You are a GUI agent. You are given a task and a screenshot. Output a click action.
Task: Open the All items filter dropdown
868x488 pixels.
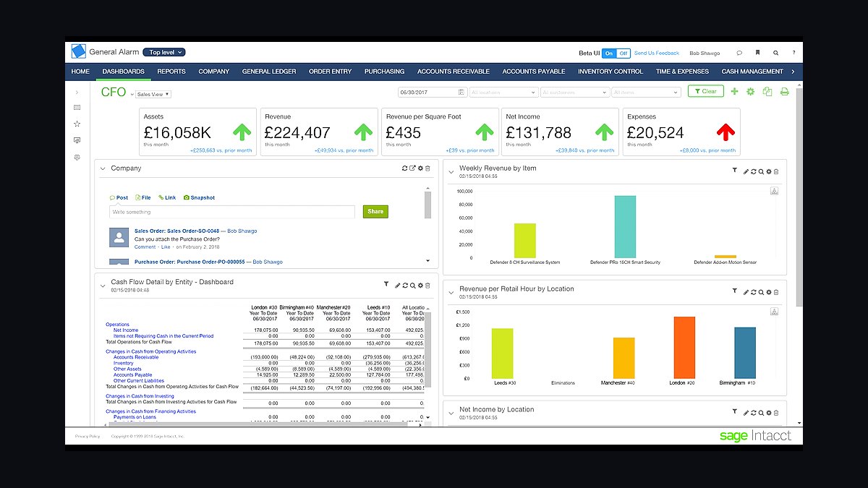click(x=646, y=92)
